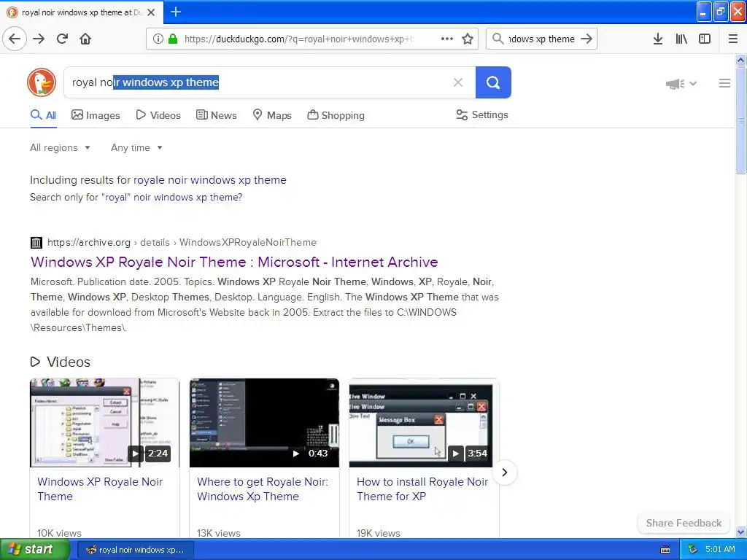747x560 pixels.
Task: Open the page actions three-dot menu
Action: coord(447,39)
